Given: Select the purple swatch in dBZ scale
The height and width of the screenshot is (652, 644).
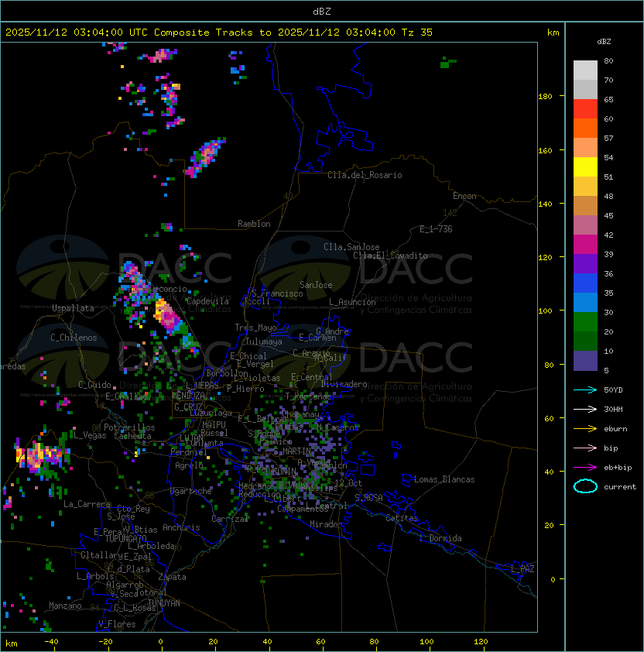Looking at the screenshot, I should [x=585, y=263].
